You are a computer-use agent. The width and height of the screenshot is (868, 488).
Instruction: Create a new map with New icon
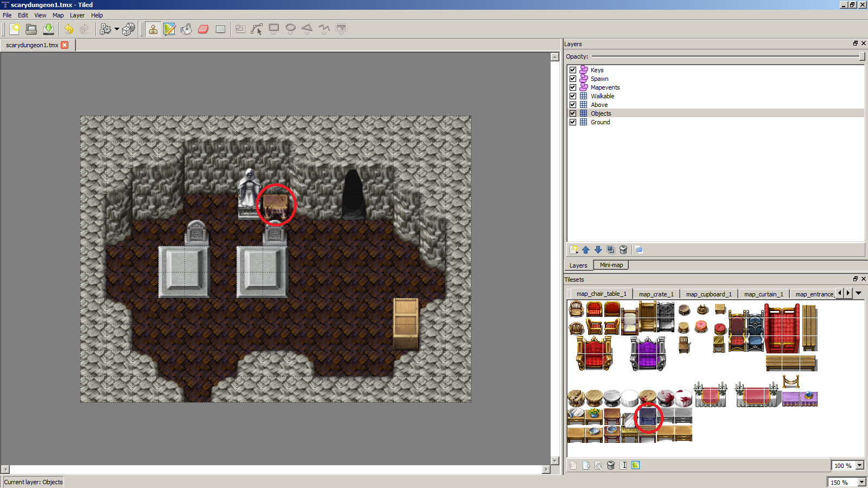[x=15, y=29]
